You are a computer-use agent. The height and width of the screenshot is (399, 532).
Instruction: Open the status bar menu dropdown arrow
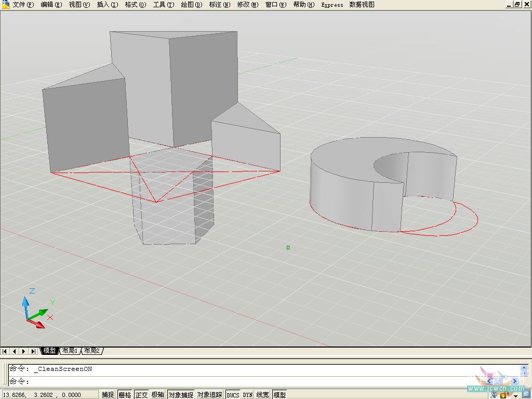516,395
